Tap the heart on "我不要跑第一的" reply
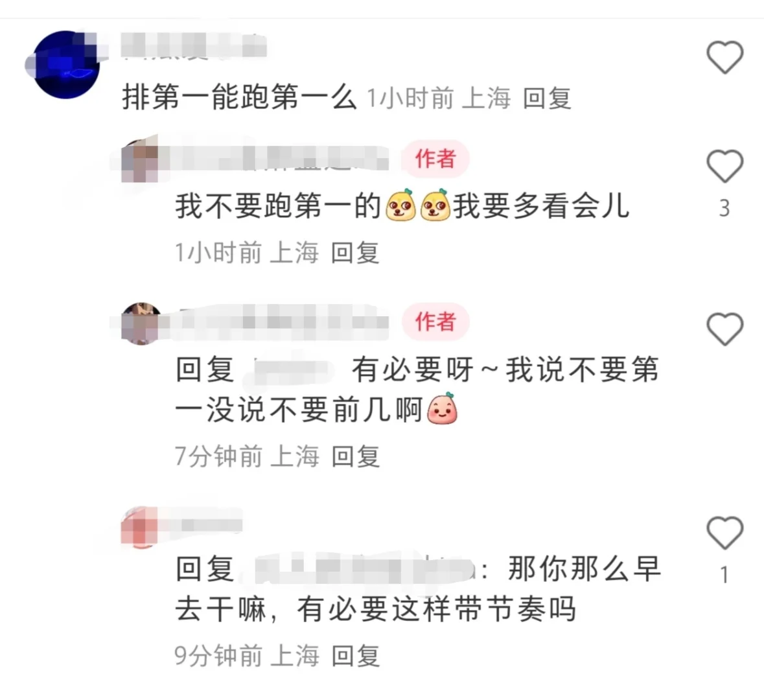Viewport: 764px width, 700px height. pos(724,167)
